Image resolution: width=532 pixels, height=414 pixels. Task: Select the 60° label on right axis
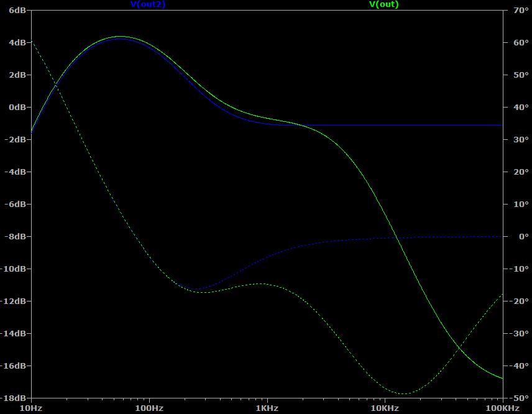518,42
